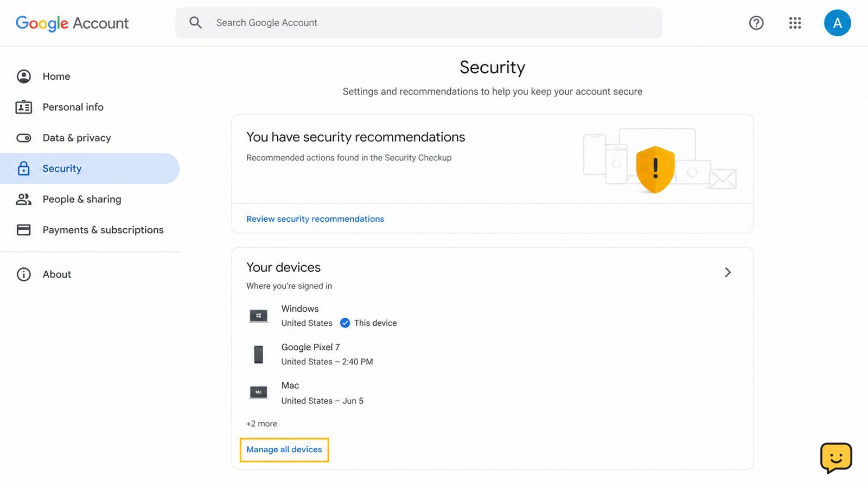
Task: Click the Personal info ID card icon
Action: point(24,107)
